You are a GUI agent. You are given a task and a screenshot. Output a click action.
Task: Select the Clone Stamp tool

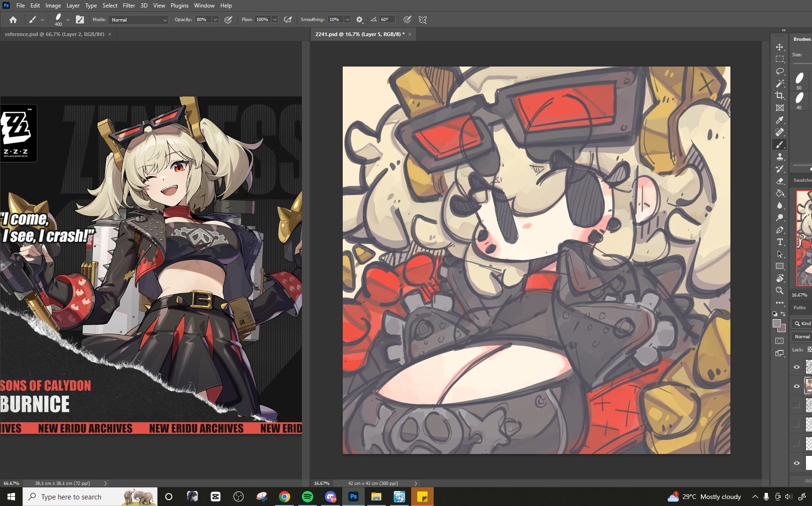pos(780,157)
